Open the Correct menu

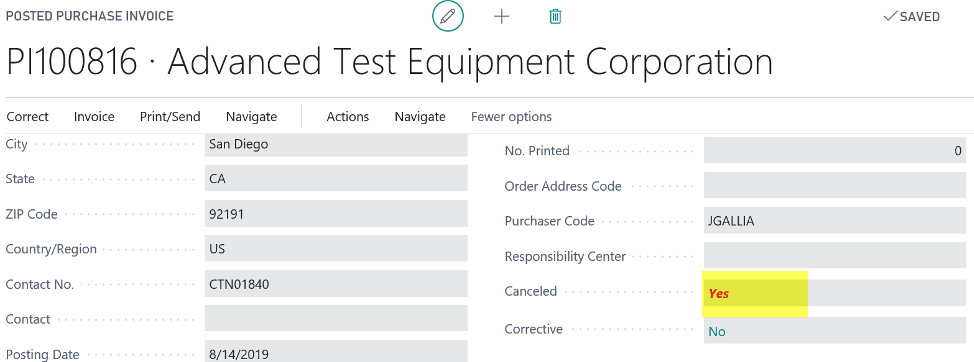pos(27,117)
